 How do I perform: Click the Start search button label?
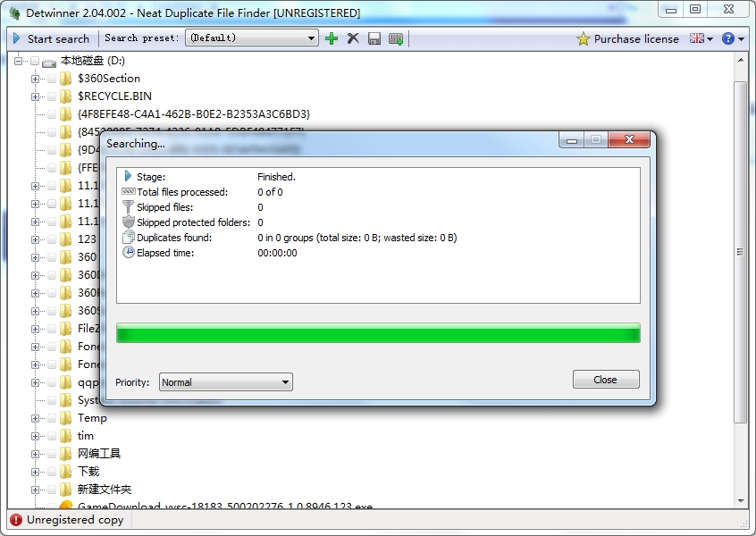[x=58, y=38]
